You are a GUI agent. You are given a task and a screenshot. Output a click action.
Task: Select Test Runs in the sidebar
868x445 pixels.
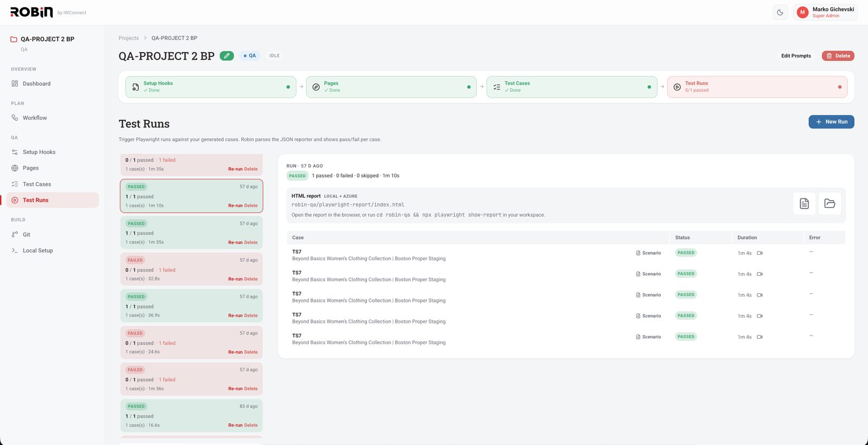(x=53, y=200)
